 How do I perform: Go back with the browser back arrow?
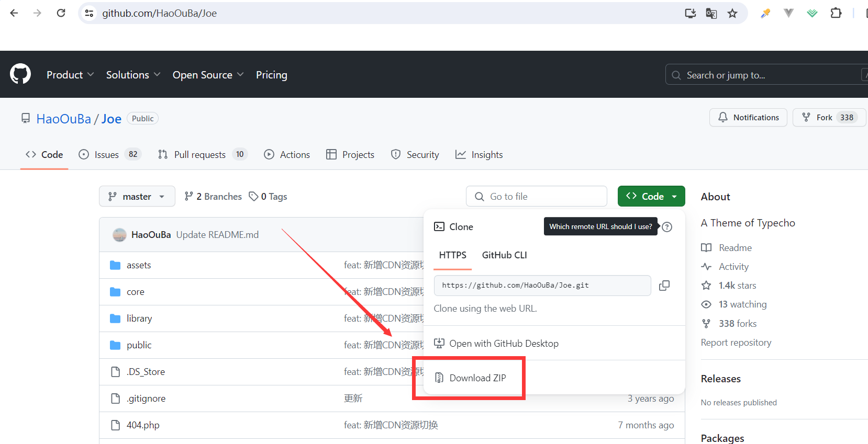(x=14, y=13)
